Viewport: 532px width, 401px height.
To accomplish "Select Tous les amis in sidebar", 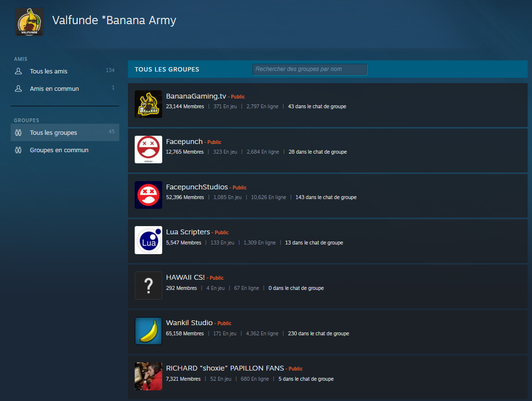I will click(65, 72).
